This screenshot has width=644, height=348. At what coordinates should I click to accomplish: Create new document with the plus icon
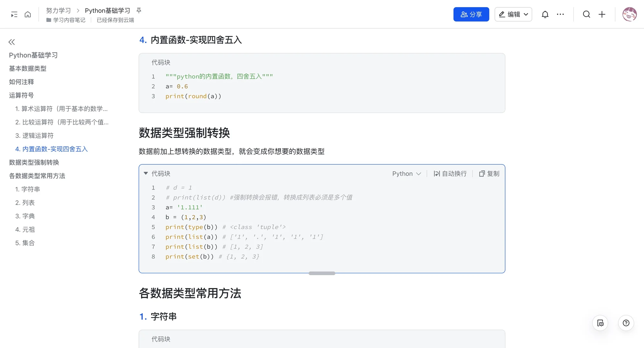point(602,14)
